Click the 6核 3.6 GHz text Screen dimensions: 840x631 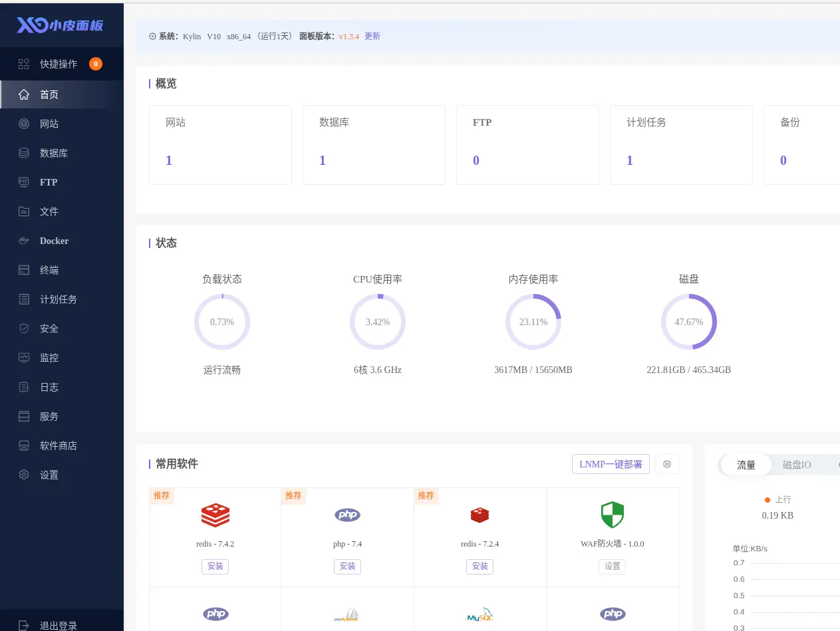(378, 370)
